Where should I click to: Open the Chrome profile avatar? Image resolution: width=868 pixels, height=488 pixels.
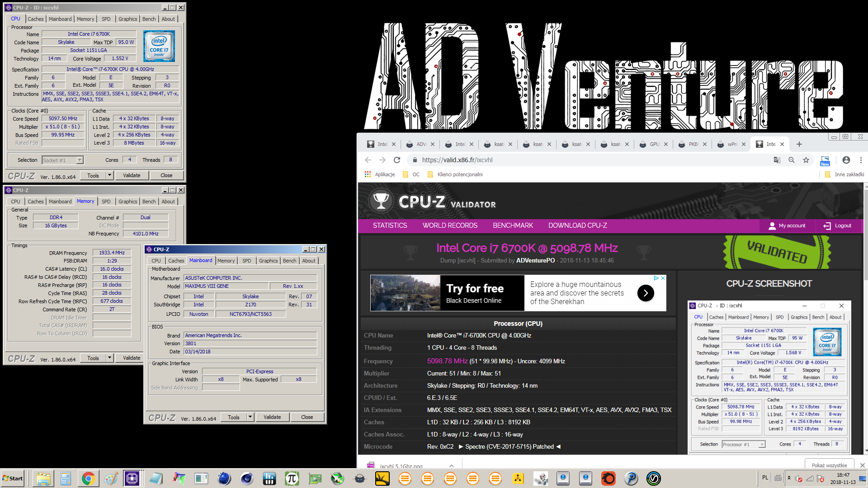point(846,160)
